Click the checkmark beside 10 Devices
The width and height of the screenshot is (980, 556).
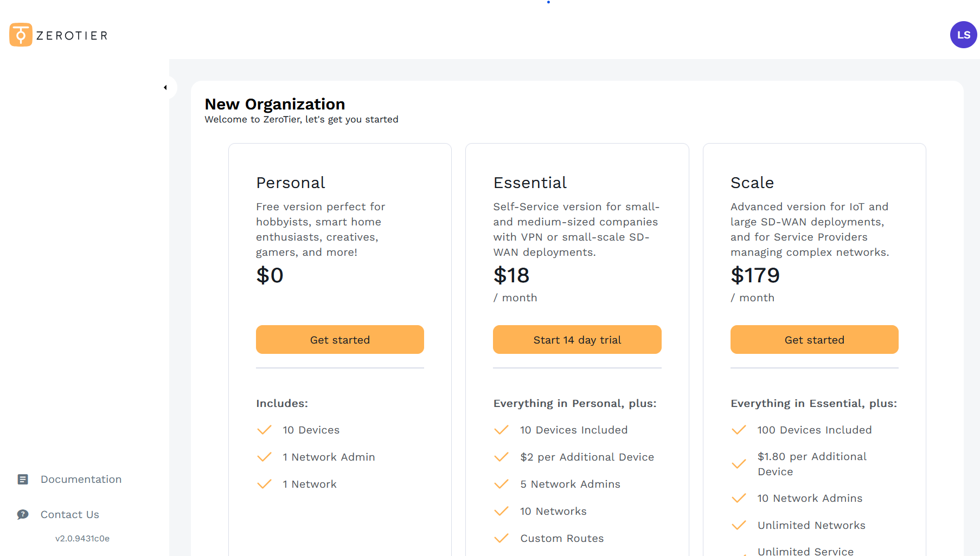pos(264,430)
